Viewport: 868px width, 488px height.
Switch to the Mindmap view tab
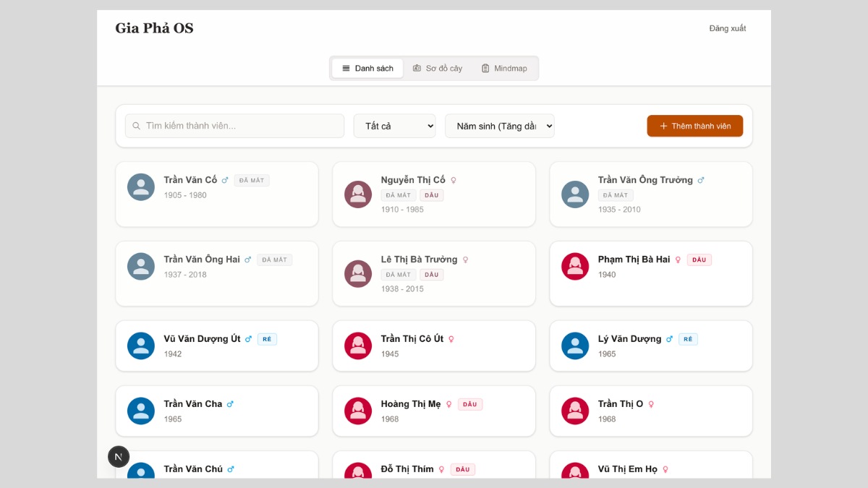(x=504, y=69)
